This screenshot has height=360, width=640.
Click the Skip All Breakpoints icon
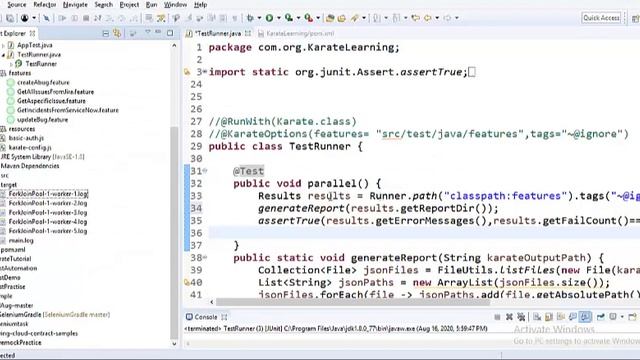[47, 18]
